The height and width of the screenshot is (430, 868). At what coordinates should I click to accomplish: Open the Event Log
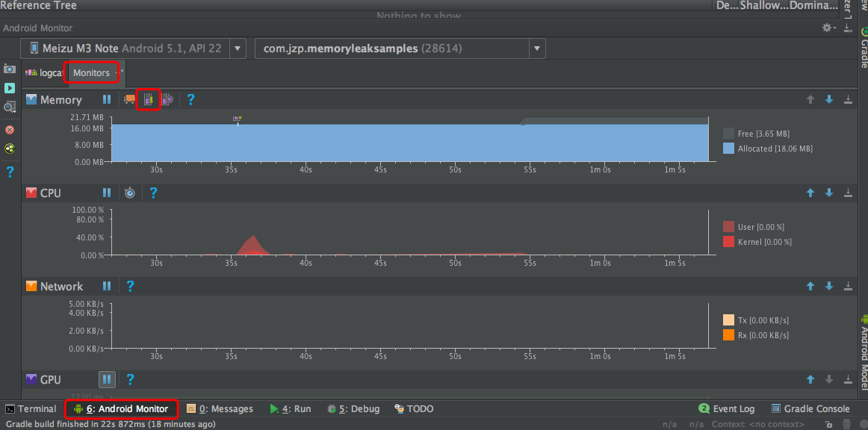(726, 408)
